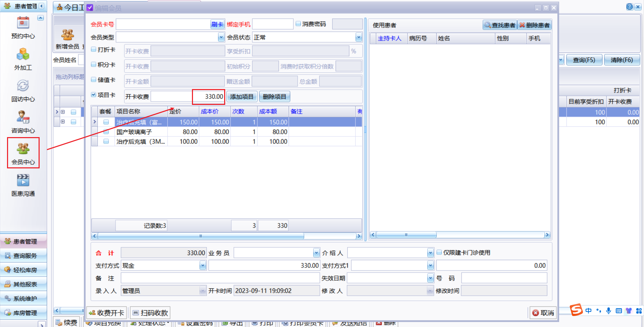Click the 添加项目 add item button
This screenshot has height=327, width=644.
(242, 97)
